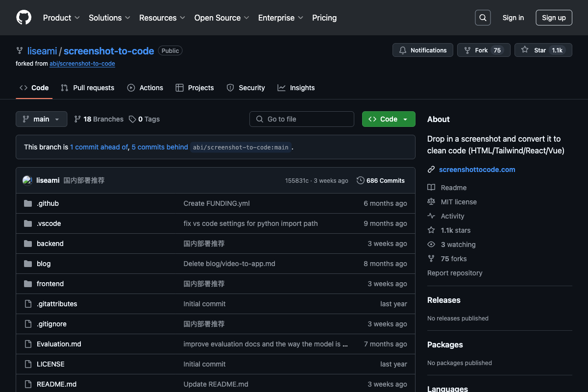Click the commits history clock icon

pyautogui.click(x=361, y=180)
